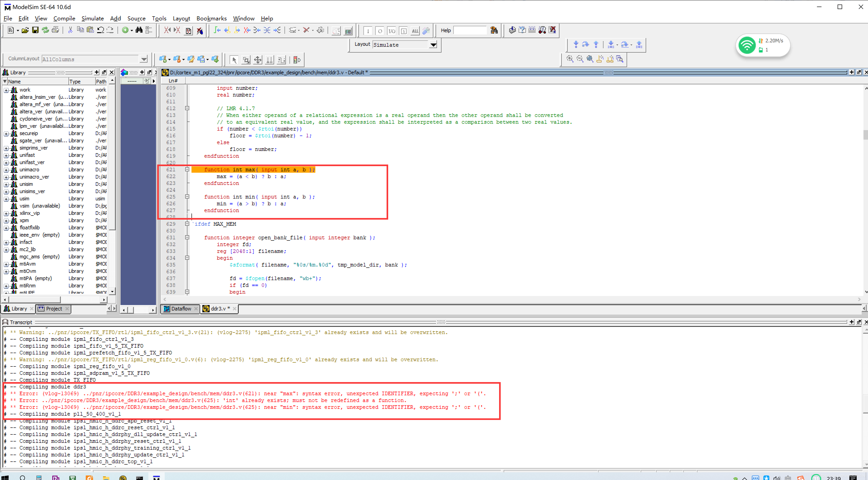The image size is (868, 480).
Task: Collapse the ifdef MAX_MEM fold at line 629
Action: (187, 224)
